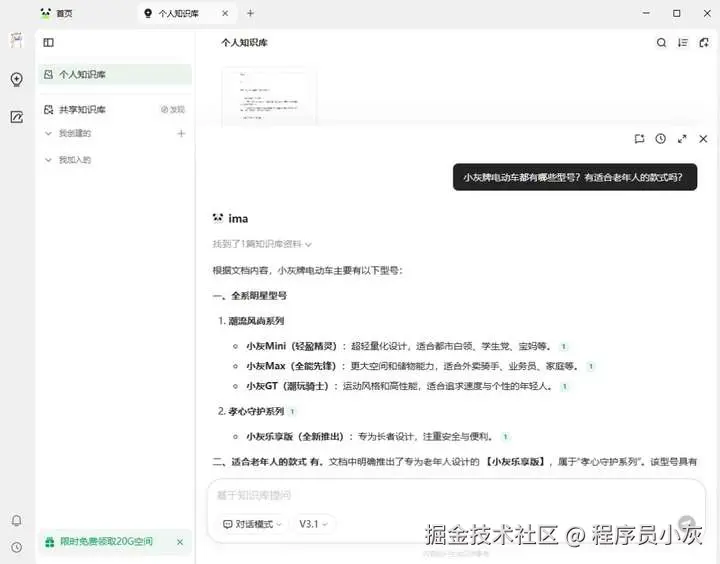The height and width of the screenshot is (564, 720).
Task: Maximize the application window
Action: tap(676, 13)
